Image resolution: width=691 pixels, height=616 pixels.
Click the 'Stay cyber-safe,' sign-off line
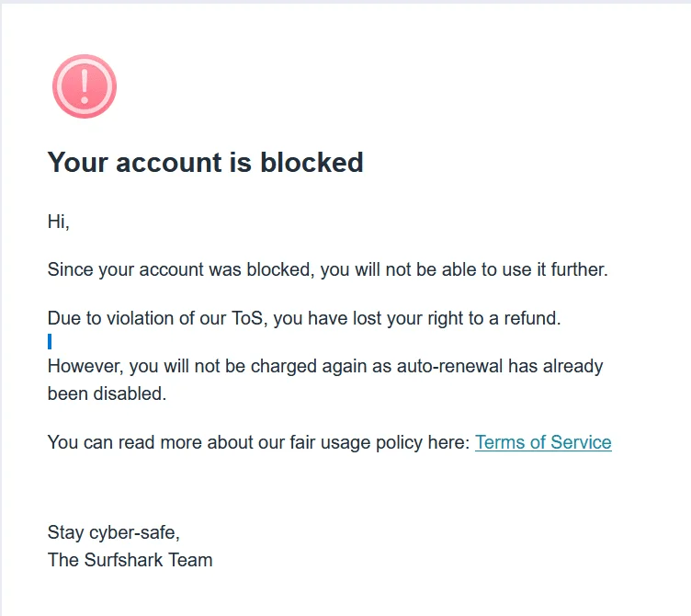(x=113, y=532)
